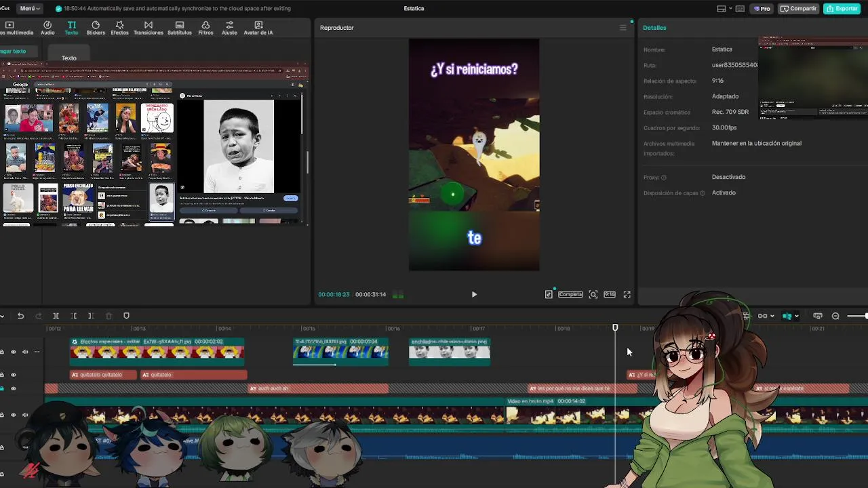868x488 pixels.
Task: Open the Audio media tab
Action: [47, 28]
